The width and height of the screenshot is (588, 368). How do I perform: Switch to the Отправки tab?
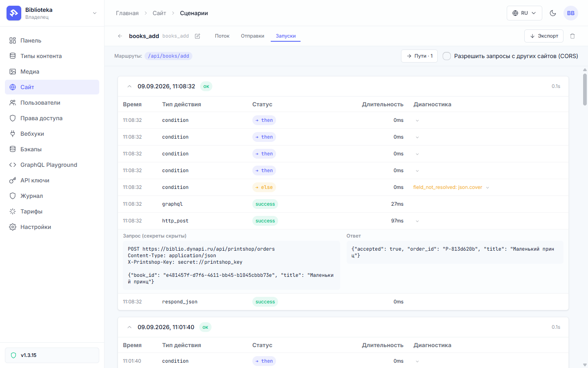pos(252,36)
